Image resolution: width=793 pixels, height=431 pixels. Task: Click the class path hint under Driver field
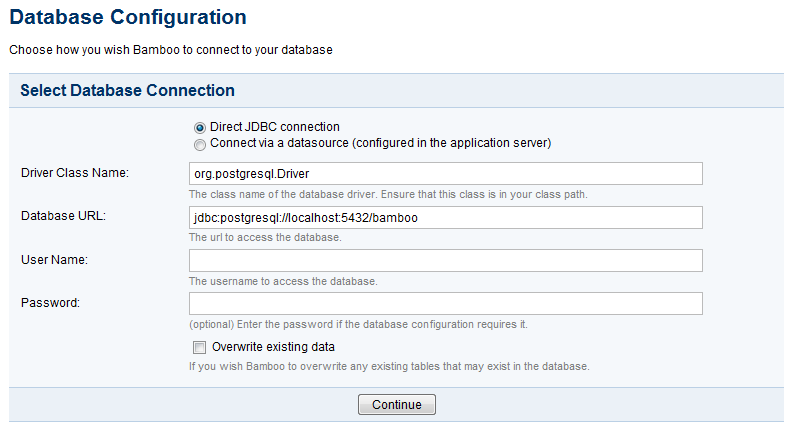click(388, 194)
